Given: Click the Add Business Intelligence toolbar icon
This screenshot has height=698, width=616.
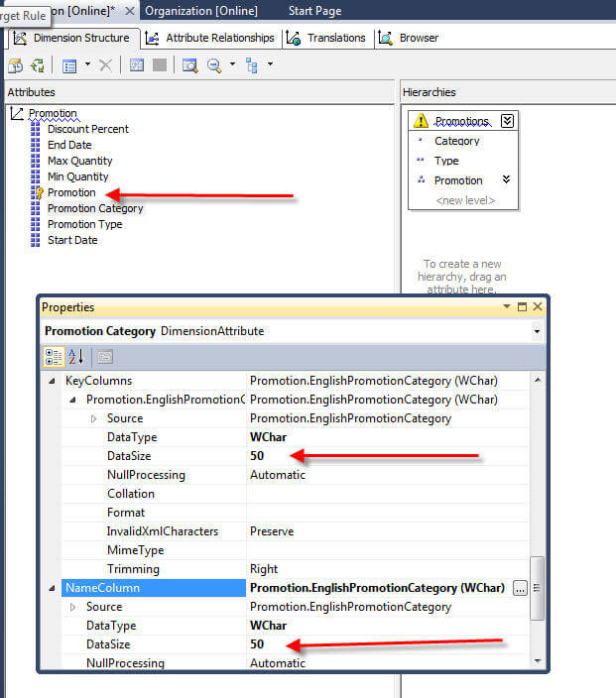Looking at the screenshot, I should click(x=15, y=65).
